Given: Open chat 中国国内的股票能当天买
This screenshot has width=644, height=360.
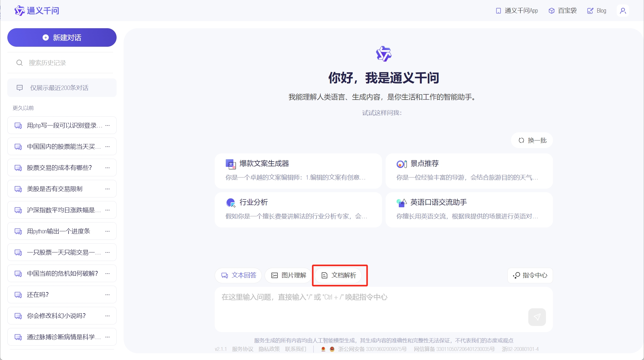Looking at the screenshot, I should (x=62, y=147).
